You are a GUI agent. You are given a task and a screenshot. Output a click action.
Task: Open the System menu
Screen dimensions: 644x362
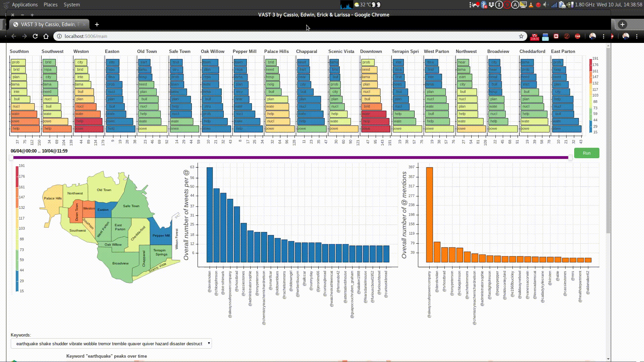pos(71,5)
